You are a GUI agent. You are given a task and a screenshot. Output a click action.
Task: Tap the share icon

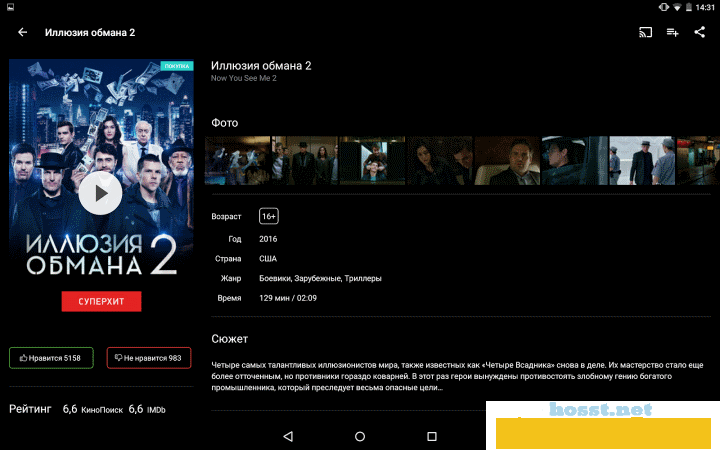[699, 32]
